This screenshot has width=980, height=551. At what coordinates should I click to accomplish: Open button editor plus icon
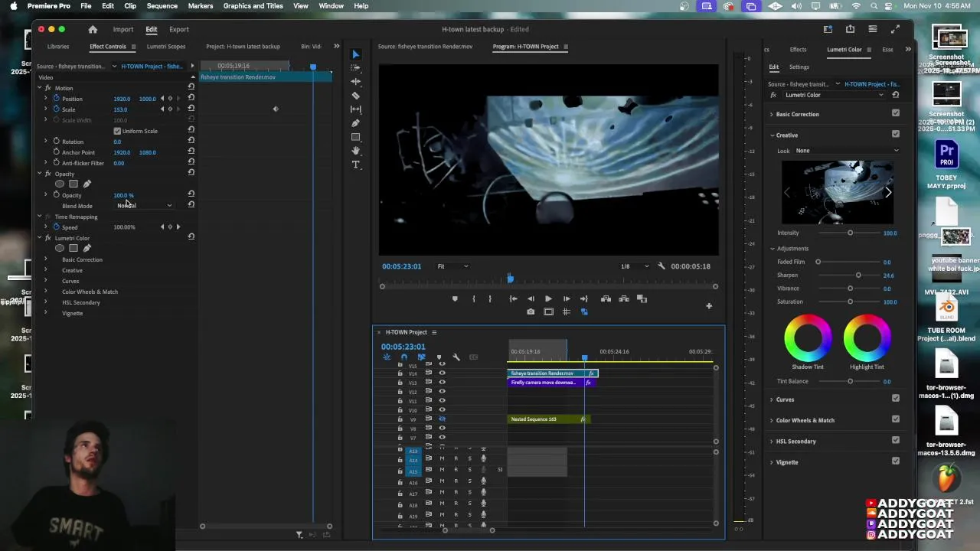709,306
